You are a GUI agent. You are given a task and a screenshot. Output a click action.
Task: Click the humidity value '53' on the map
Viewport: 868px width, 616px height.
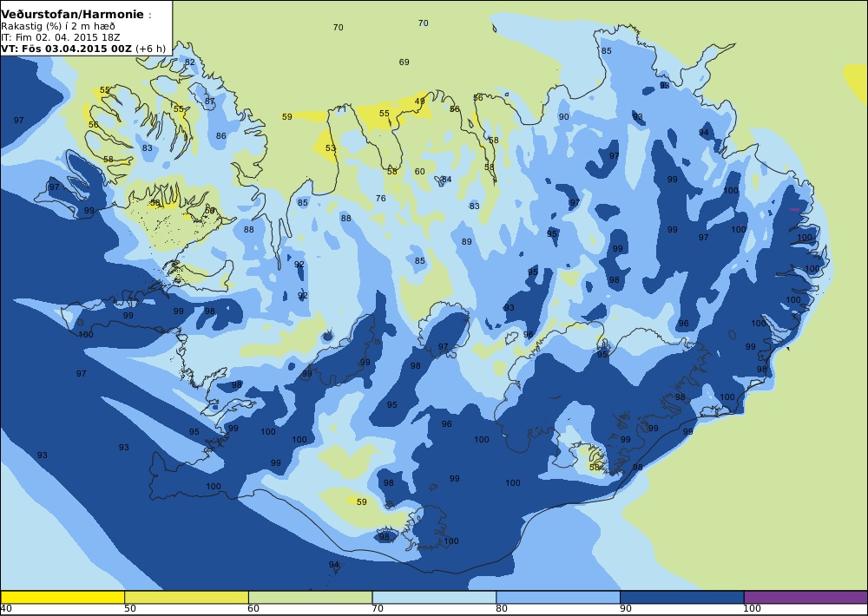[331, 148]
